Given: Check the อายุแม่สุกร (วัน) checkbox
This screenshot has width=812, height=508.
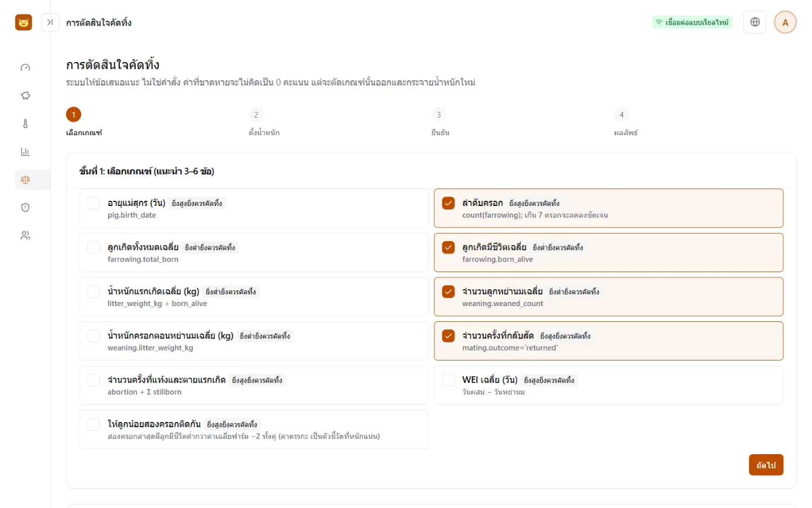Looking at the screenshot, I should tap(94, 203).
